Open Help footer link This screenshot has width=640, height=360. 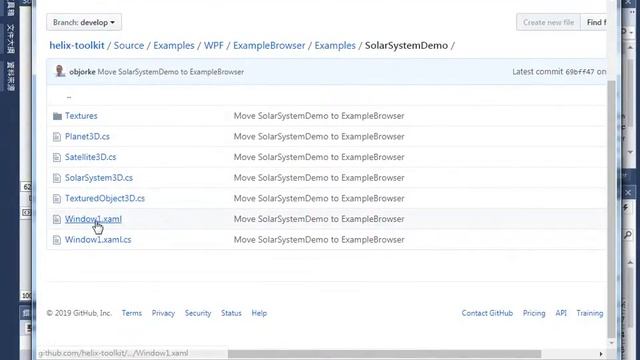(259, 313)
